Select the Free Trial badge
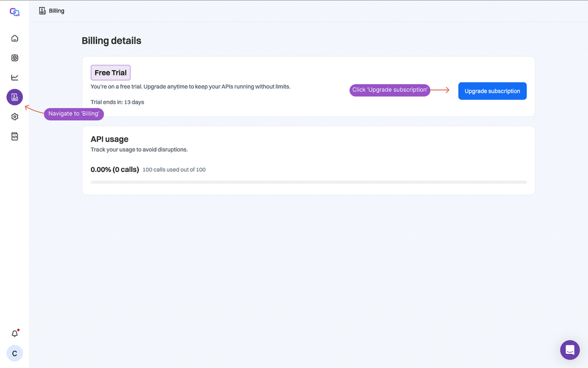Viewport: 588px width, 368px height. pyautogui.click(x=110, y=72)
